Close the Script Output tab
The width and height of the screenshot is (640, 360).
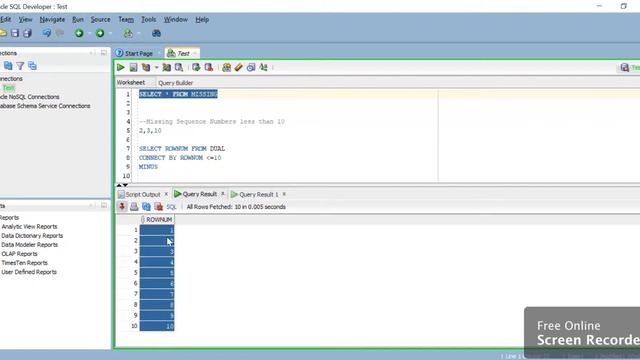[166, 194]
